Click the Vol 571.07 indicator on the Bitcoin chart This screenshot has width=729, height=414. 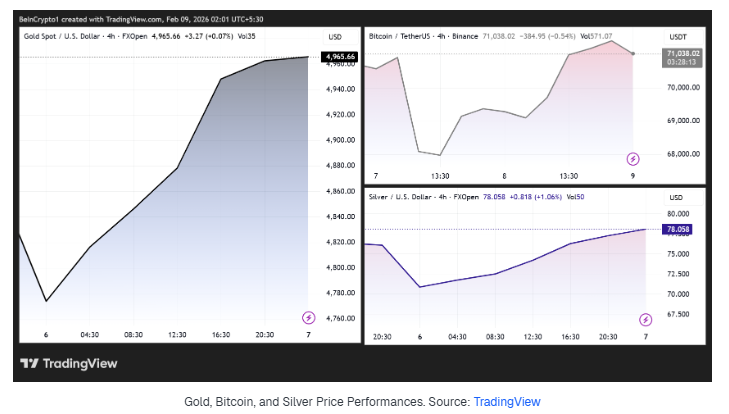point(599,36)
